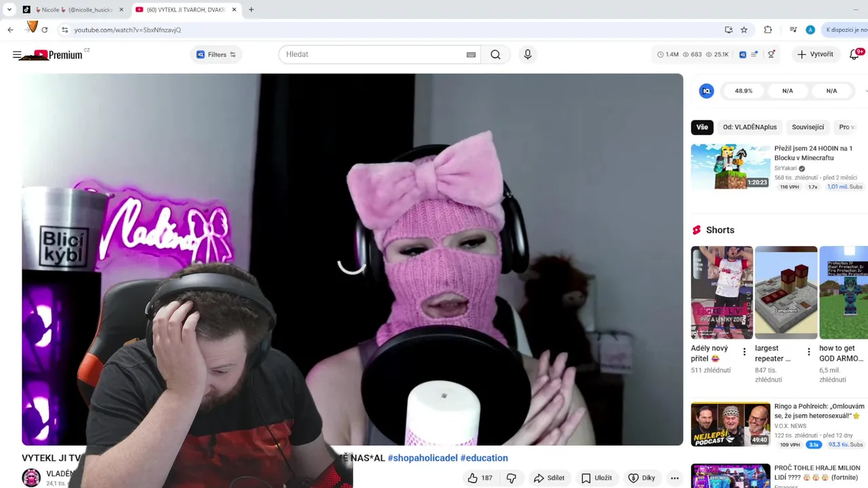The width and height of the screenshot is (868, 488).
Task: Click the 48.9% vidIQ score pill
Action: click(x=743, y=91)
